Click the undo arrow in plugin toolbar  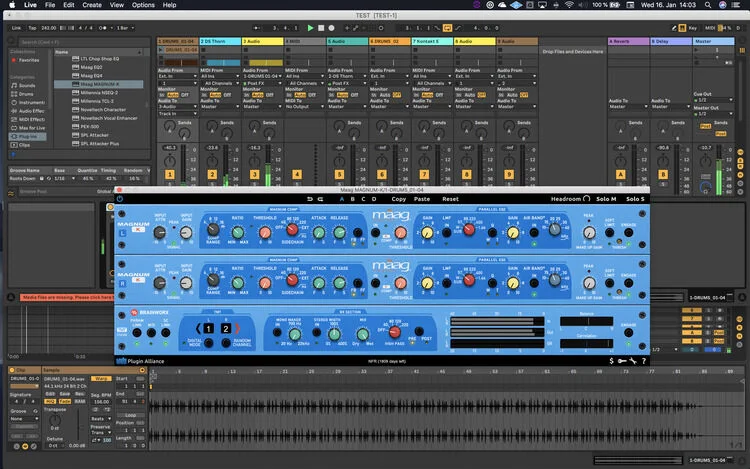309,199
